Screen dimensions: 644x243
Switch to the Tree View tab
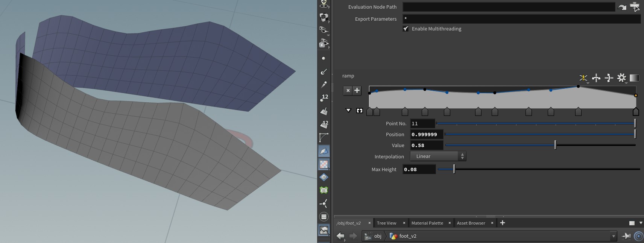pyautogui.click(x=386, y=223)
